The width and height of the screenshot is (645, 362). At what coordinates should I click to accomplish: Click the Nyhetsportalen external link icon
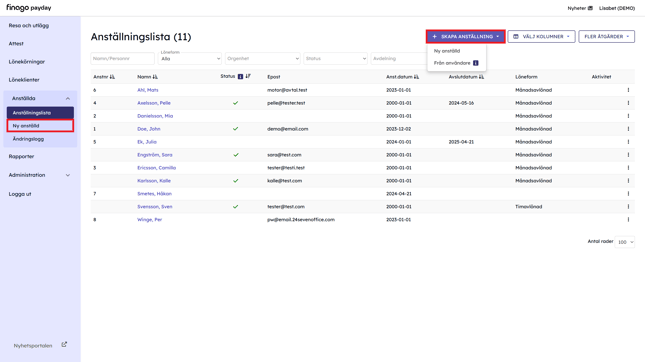click(64, 345)
